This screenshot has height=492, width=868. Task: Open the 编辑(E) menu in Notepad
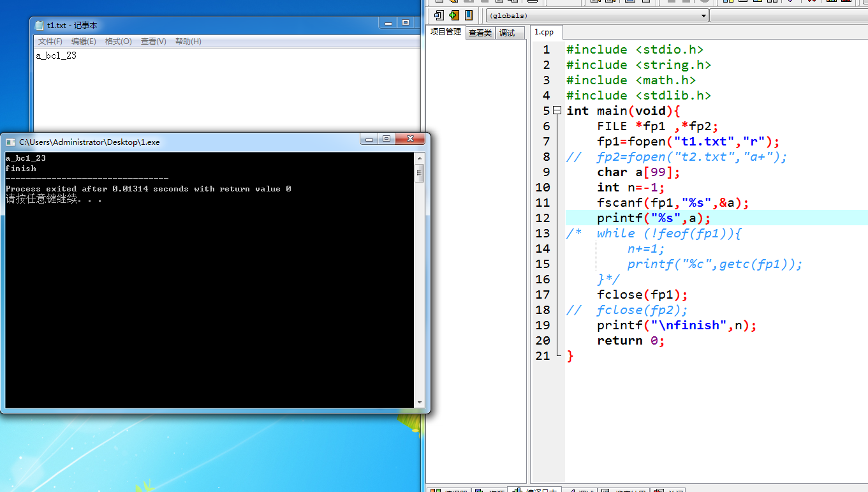click(84, 41)
